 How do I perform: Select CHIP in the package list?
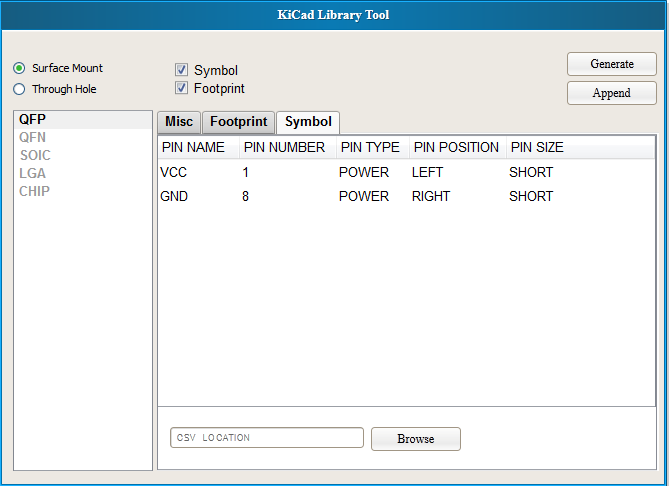(x=83, y=191)
